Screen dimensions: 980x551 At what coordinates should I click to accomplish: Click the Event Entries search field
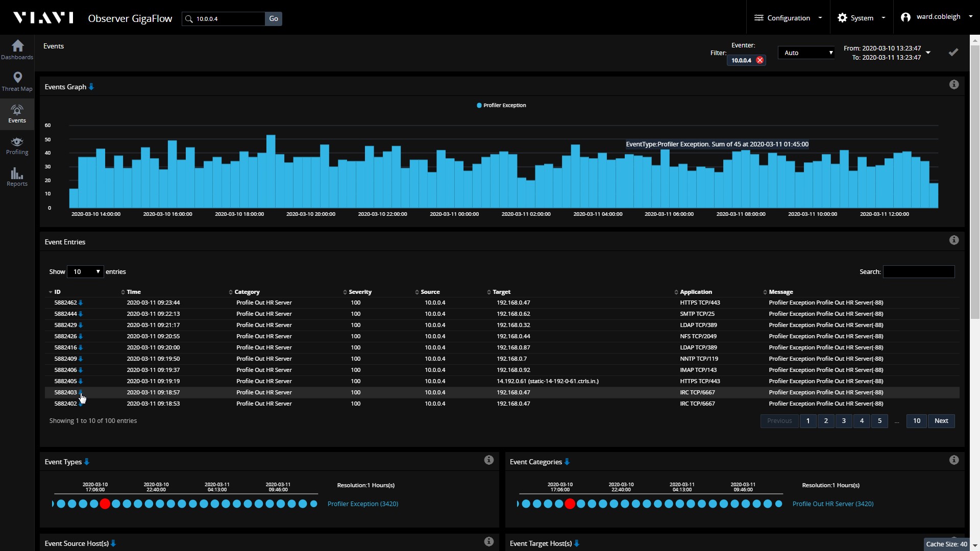coord(918,272)
